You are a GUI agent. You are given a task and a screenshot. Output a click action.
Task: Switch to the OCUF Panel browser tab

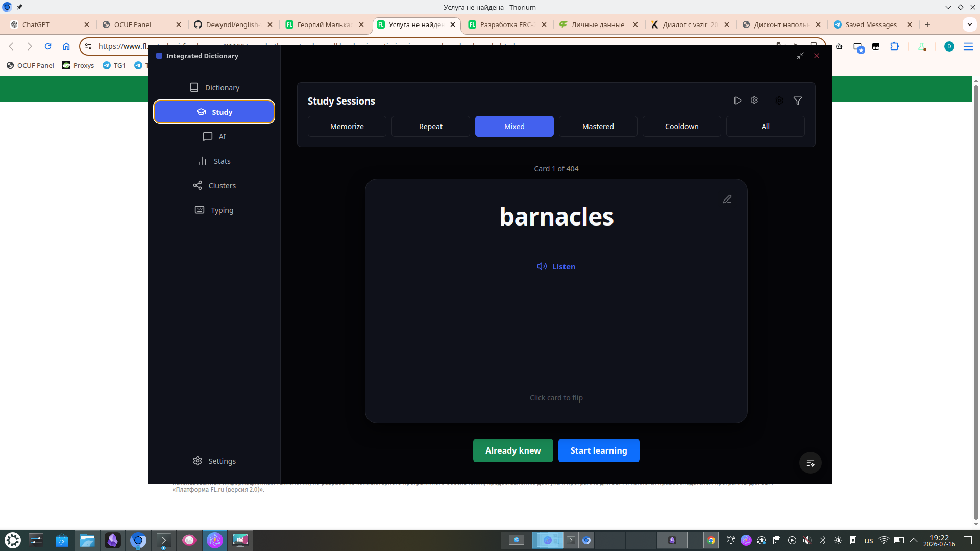(x=141, y=24)
